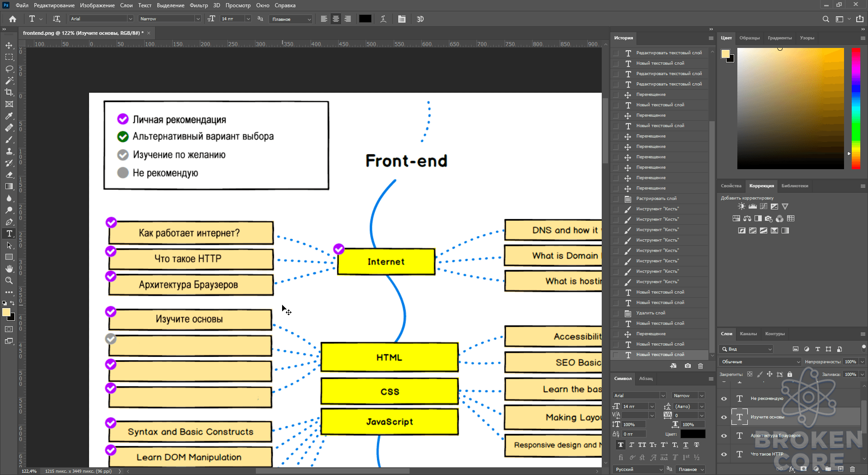Select the Hand tool
868x475 pixels.
[x=9, y=269]
